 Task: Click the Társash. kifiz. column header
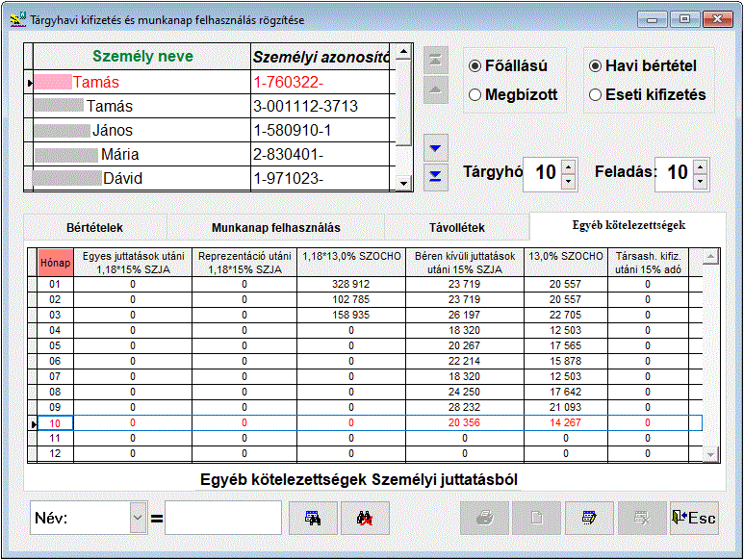pos(648,263)
